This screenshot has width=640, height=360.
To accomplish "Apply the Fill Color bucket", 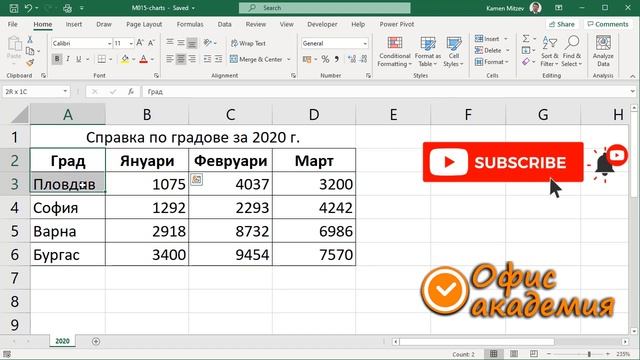I will [x=125, y=59].
